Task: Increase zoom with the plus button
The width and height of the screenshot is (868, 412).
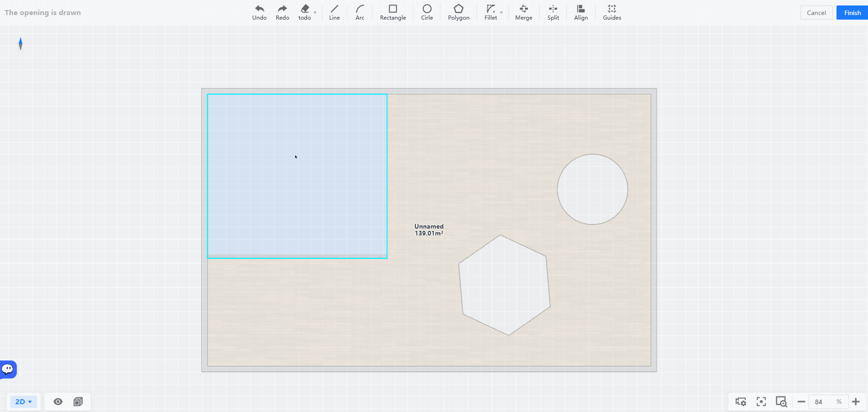Action: pos(856,402)
